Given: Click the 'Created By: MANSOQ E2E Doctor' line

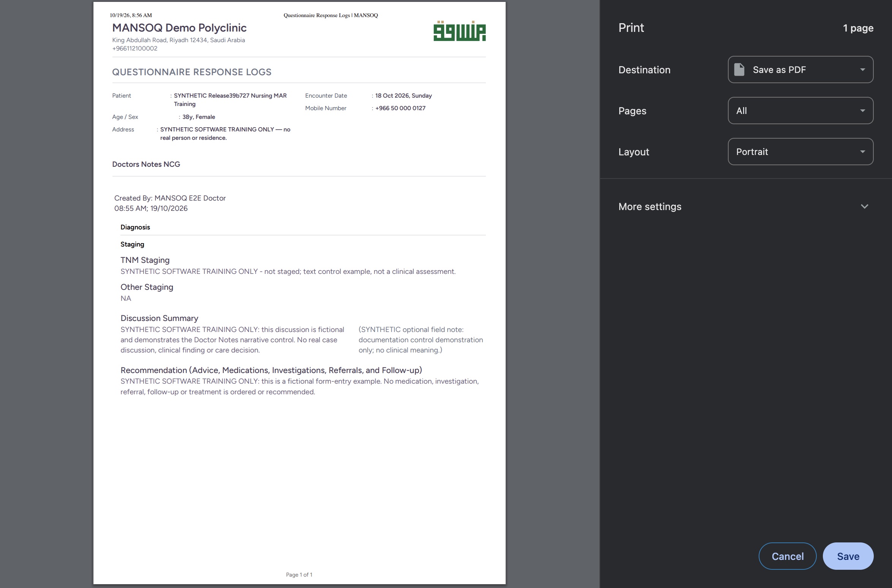Looking at the screenshot, I should click(x=170, y=198).
